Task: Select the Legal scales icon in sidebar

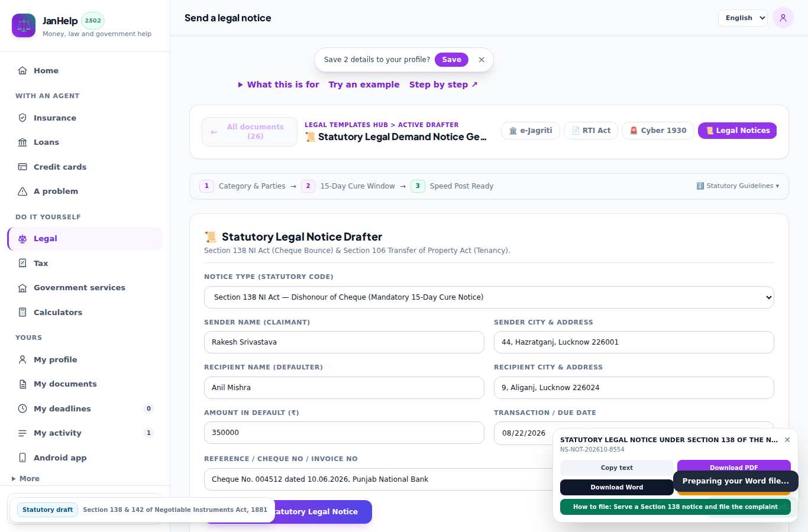Action: (22, 239)
